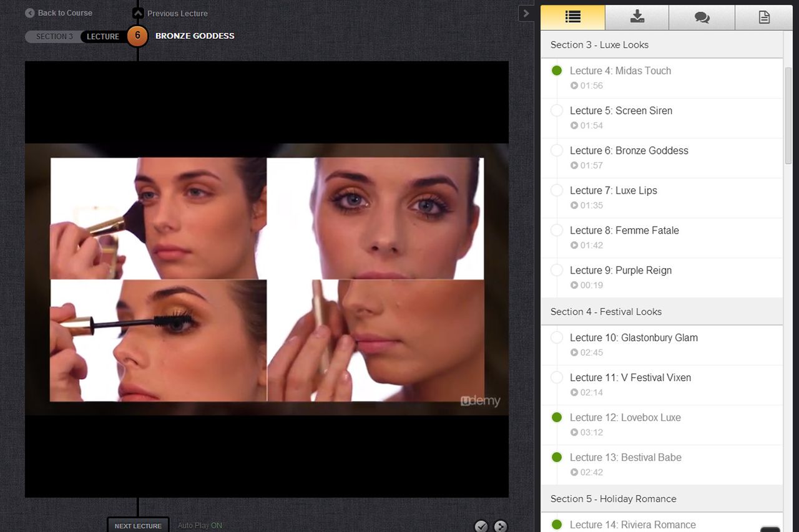
Task: Click the Section 5 - Holiday Romance header
Action: [x=662, y=499]
